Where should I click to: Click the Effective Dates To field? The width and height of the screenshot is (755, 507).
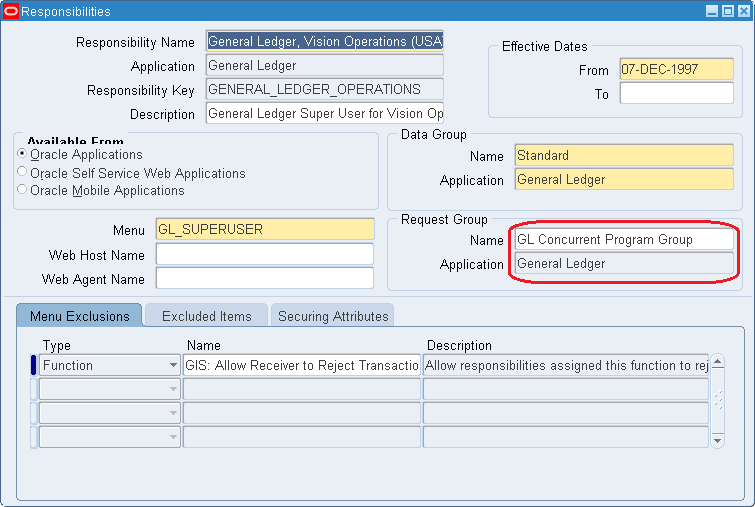677,93
